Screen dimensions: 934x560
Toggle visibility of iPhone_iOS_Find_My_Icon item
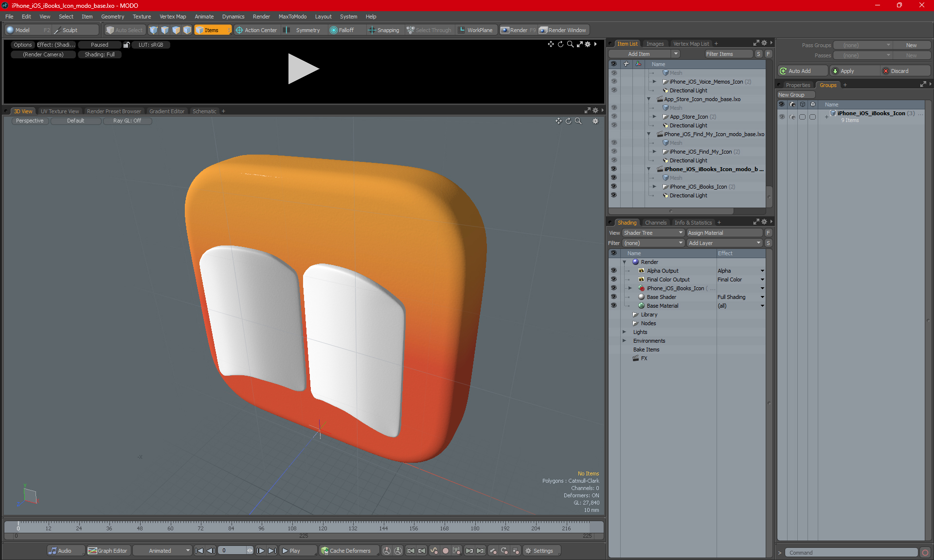click(613, 152)
